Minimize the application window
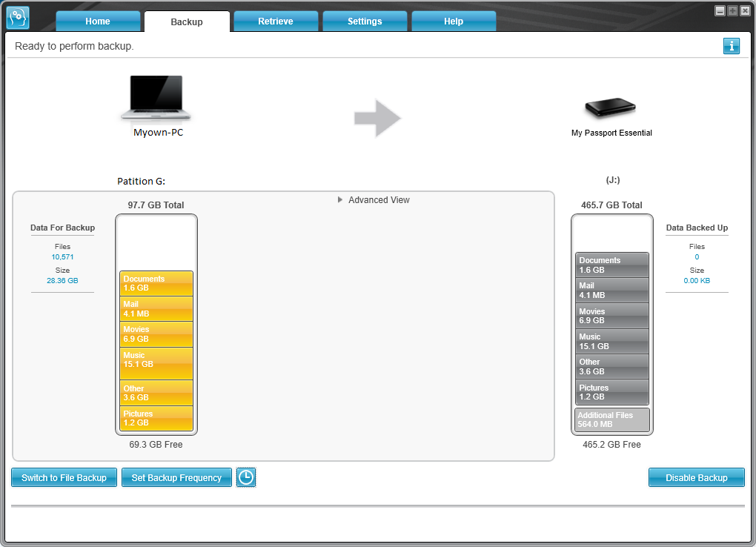This screenshot has width=756, height=547. pos(720,10)
